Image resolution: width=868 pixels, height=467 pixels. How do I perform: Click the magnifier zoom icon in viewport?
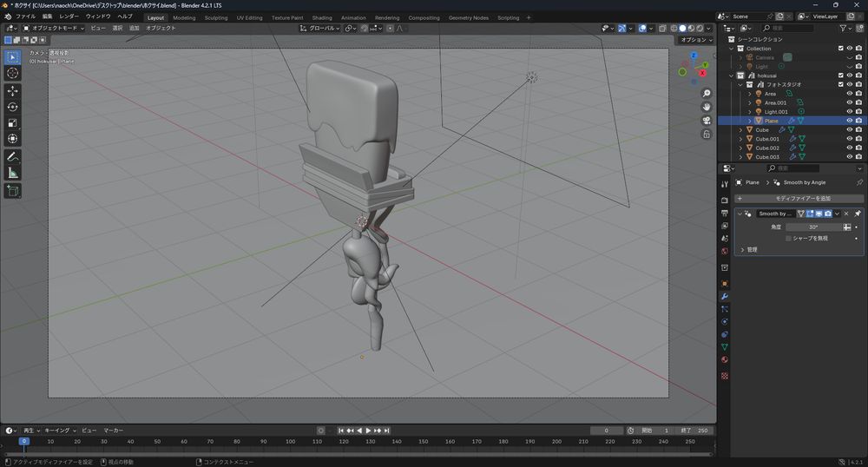point(707,93)
